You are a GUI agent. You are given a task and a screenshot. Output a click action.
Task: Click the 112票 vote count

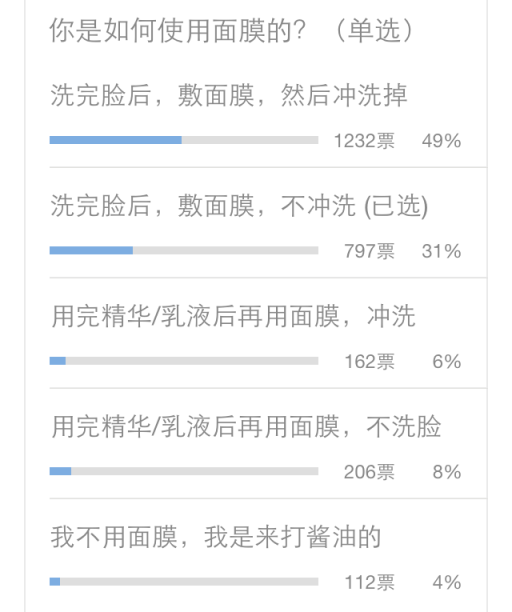(x=369, y=582)
